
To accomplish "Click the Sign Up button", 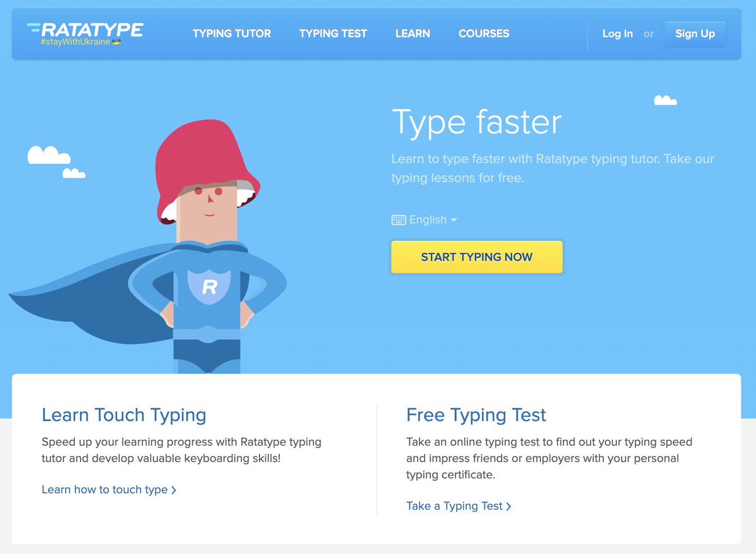I will click(695, 34).
